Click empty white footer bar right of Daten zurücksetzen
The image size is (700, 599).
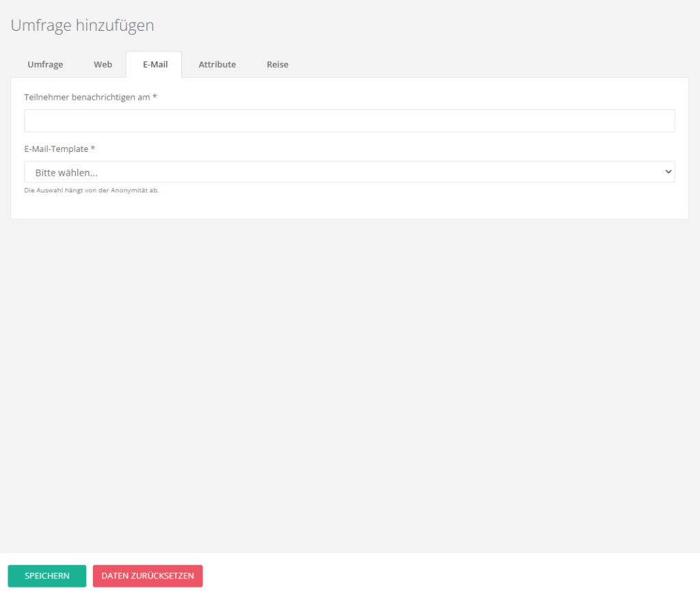(444, 576)
